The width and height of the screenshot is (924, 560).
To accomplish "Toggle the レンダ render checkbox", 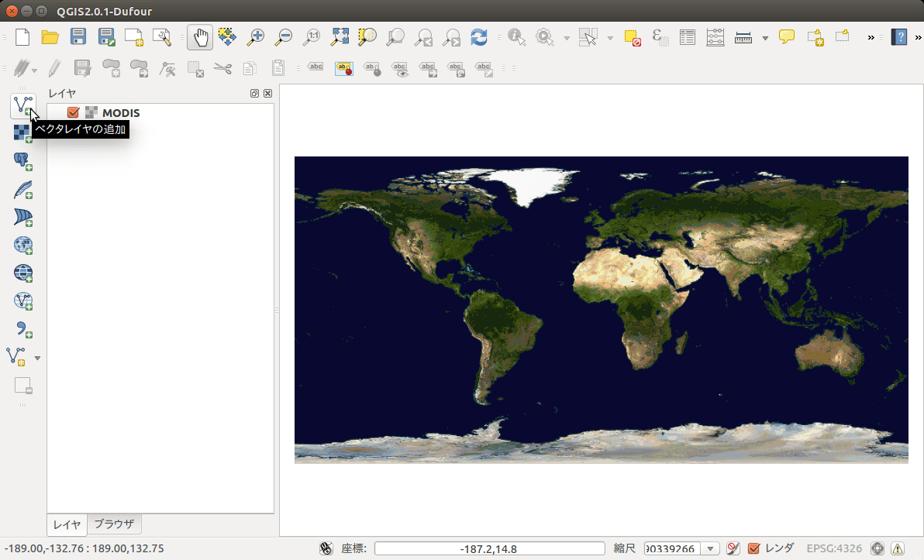I will coord(753,548).
